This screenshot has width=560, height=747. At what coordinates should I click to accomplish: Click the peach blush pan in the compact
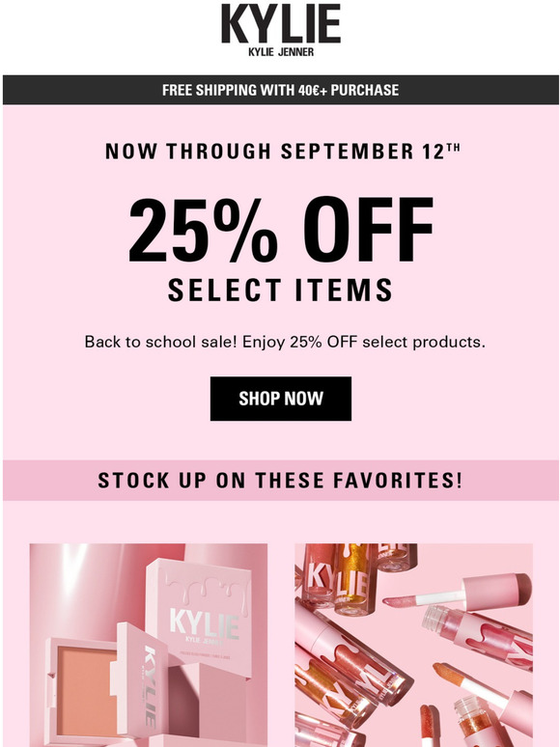(x=86, y=691)
